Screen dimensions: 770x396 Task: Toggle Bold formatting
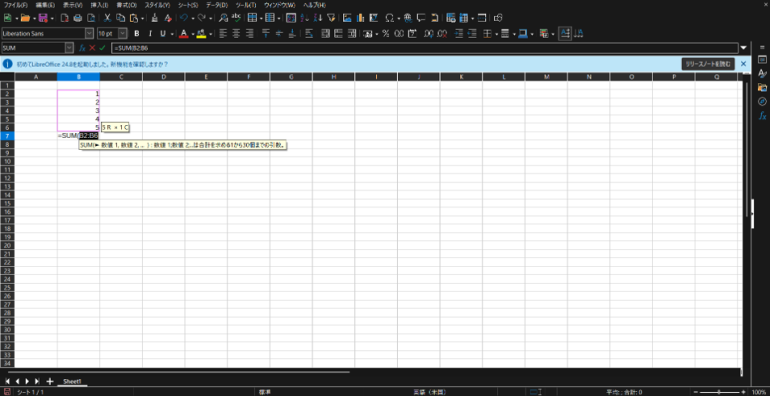tap(137, 33)
